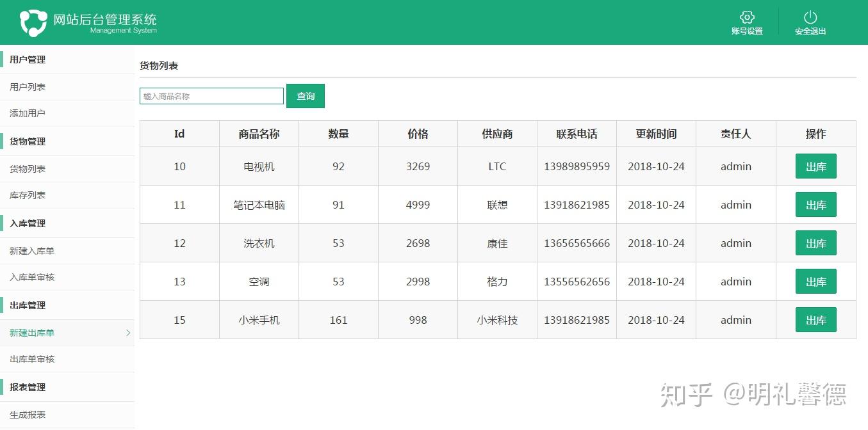Expand the 新建出库单 menu item arrow
The width and height of the screenshot is (868, 430).
point(128,333)
